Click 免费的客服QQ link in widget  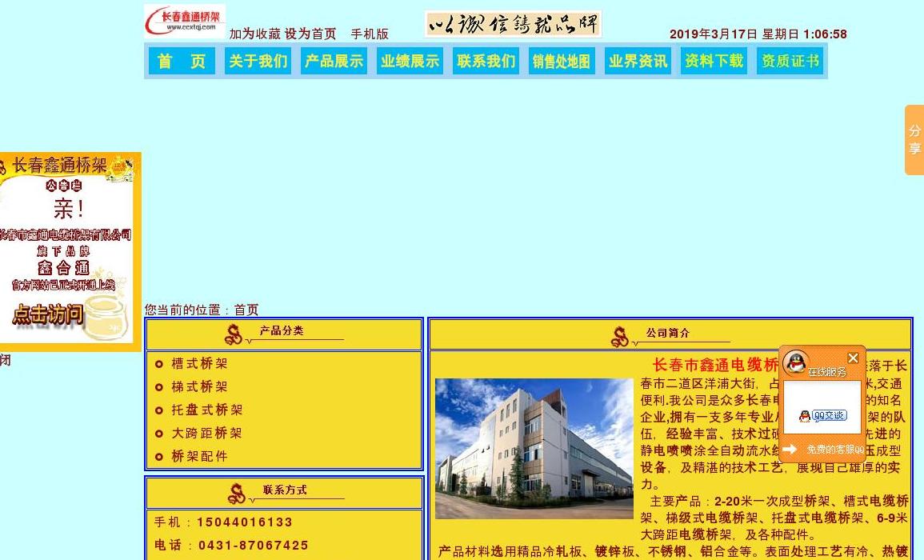pos(835,449)
